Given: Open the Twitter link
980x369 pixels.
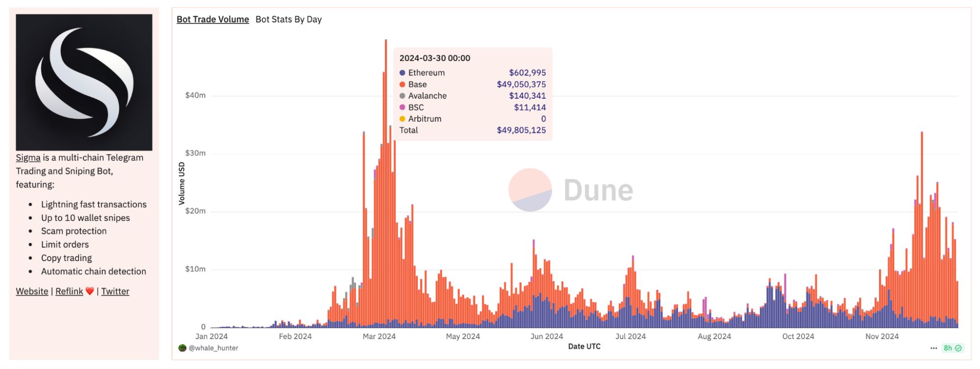Looking at the screenshot, I should [115, 291].
